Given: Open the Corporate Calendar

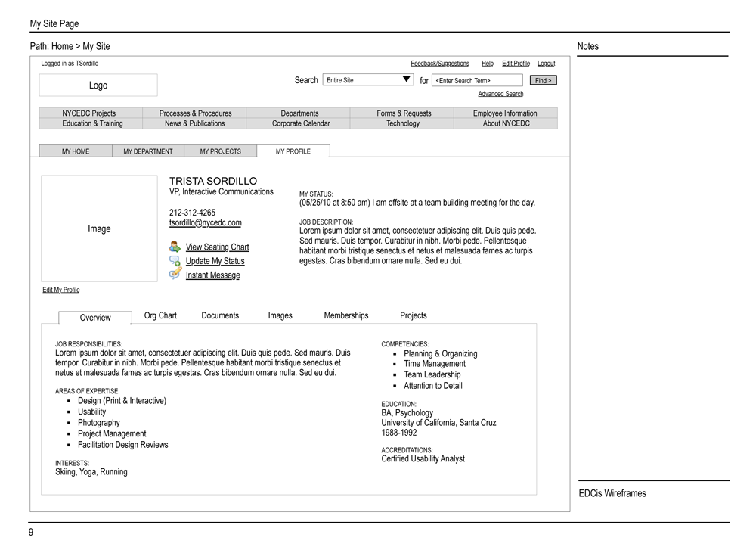Looking at the screenshot, I should click(299, 123).
